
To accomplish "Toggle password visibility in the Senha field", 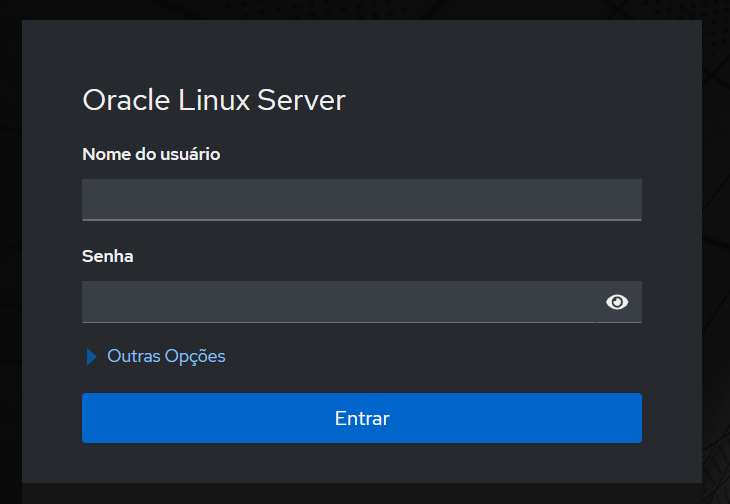I will tap(617, 302).
